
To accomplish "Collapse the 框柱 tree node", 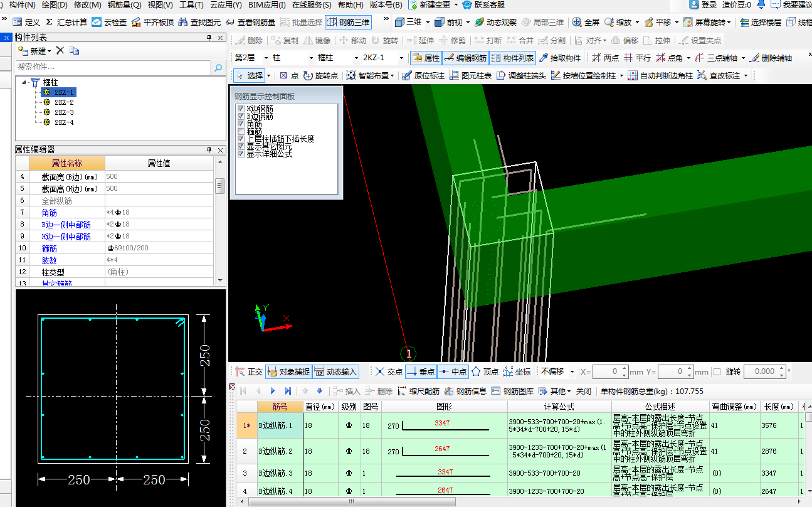I will coord(24,82).
